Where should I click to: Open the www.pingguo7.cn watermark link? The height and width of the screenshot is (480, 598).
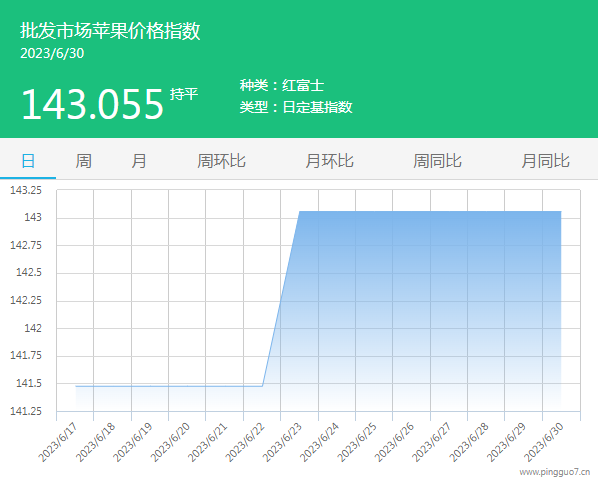coord(555,472)
